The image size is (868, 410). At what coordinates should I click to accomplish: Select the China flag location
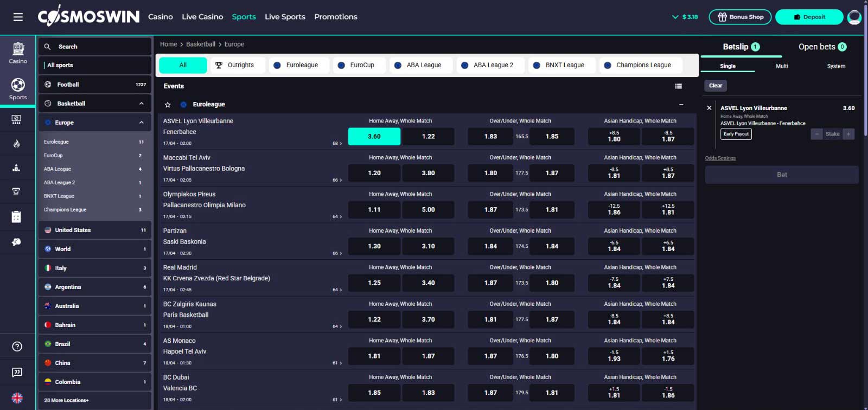(48, 363)
